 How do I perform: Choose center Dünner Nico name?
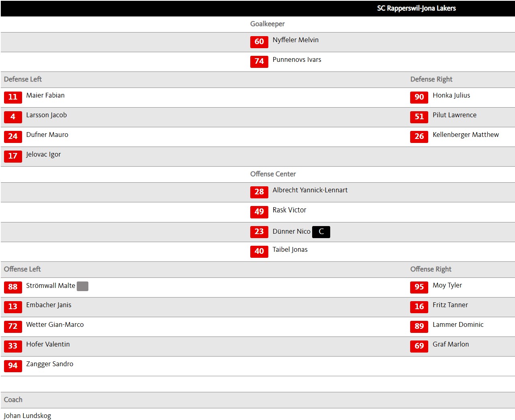[291, 231]
